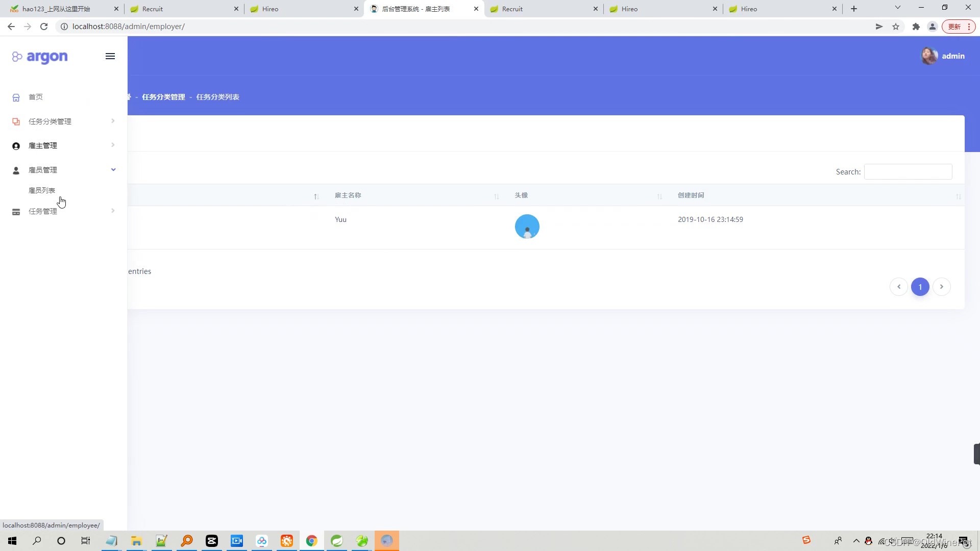Click the 雇主管理 employer management icon
Viewport: 980px width, 551px height.
(x=15, y=146)
